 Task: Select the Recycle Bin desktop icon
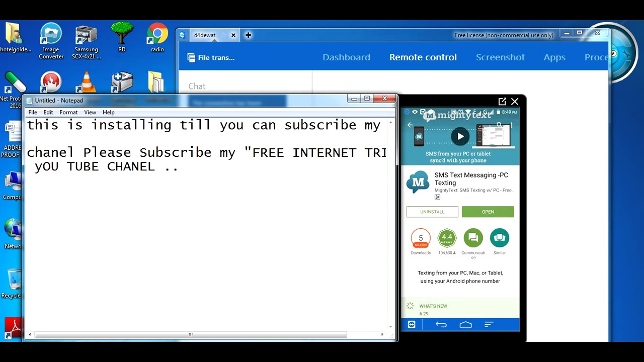point(12,283)
